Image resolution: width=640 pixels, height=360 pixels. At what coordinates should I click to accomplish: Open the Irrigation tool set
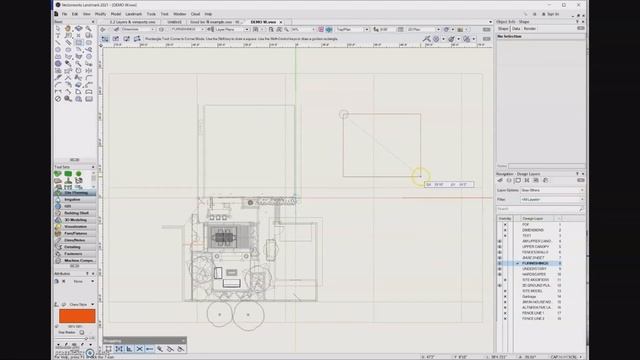[76, 200]
